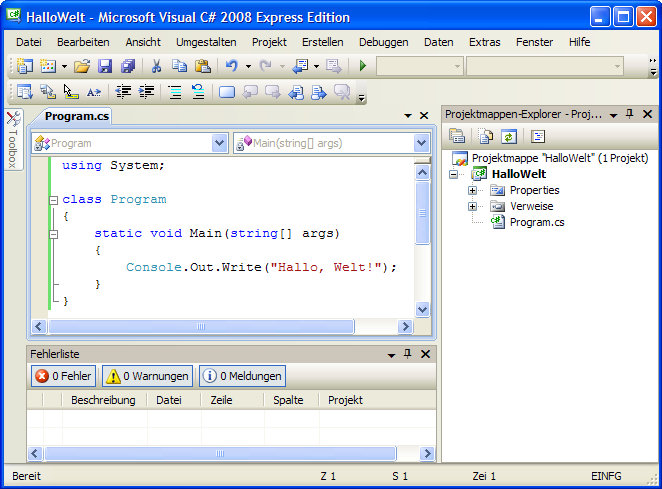Pin the Projektmappen-Explorer panel

pos(629,114)
